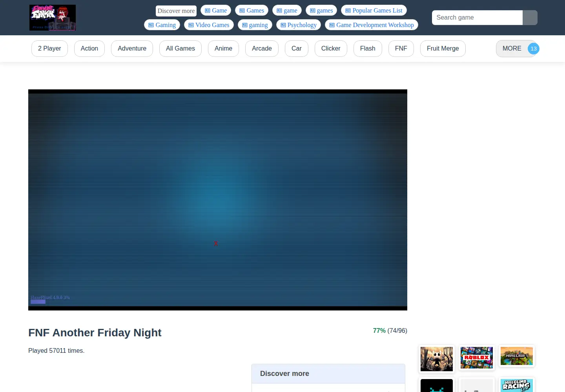Image resolution: width=565 pixels, height=392 pixels.
Task: Select the 'Adventure' category
Action: (x=132, y=49)
